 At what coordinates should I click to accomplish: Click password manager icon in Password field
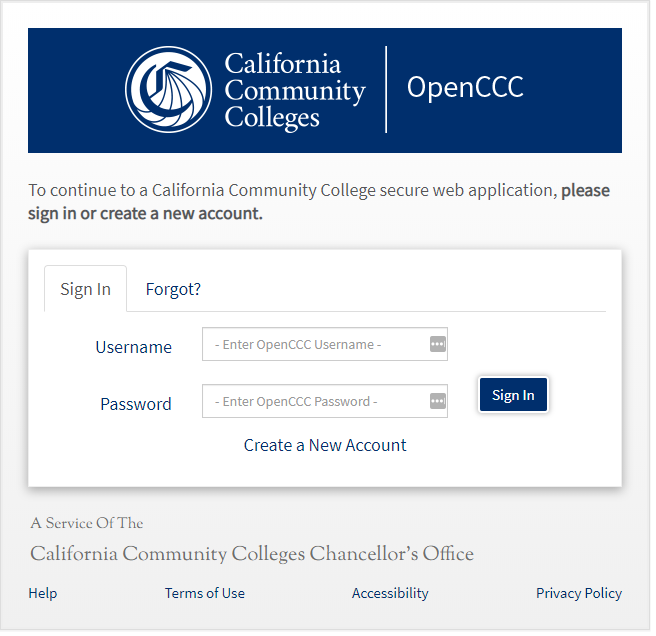point(437,401)
